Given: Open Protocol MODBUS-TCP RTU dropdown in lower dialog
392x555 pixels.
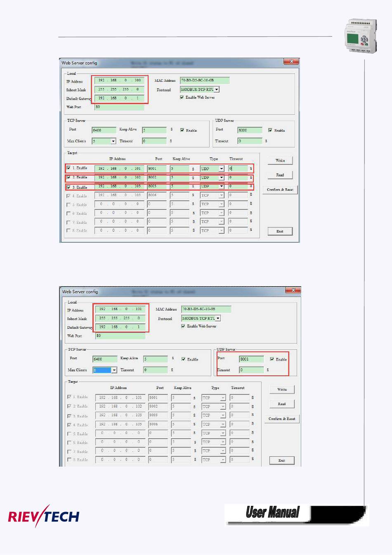Looking at the screenshot, I should [218, 318].
